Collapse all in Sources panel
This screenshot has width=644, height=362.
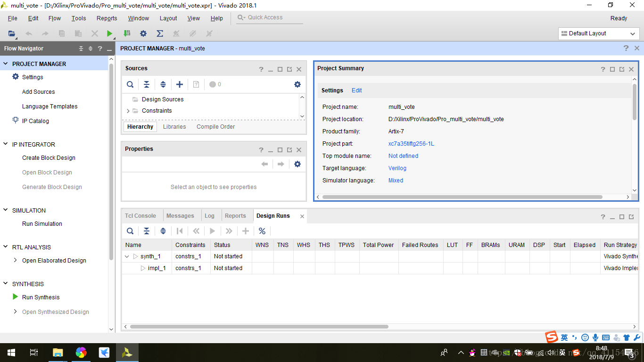coord(147,84)
